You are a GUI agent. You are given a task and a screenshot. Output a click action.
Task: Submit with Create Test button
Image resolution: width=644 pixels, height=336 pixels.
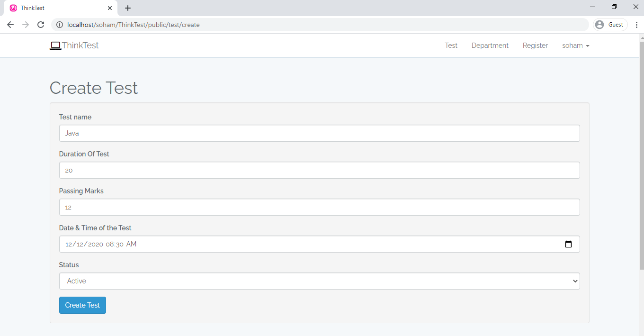[82, 305]
